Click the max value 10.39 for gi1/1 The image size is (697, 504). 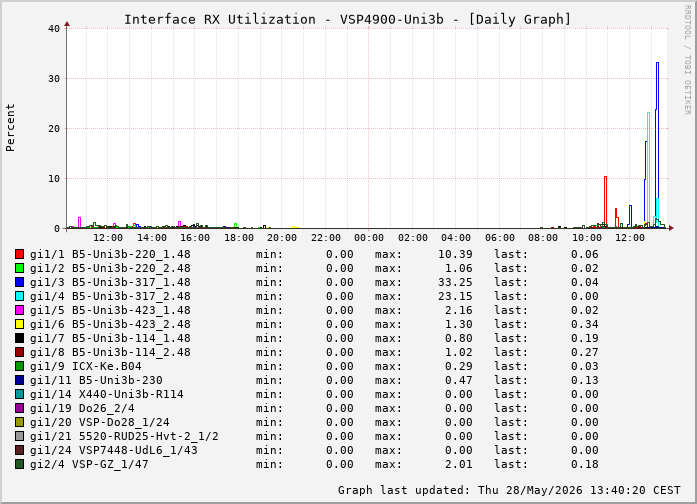(455, 254)
